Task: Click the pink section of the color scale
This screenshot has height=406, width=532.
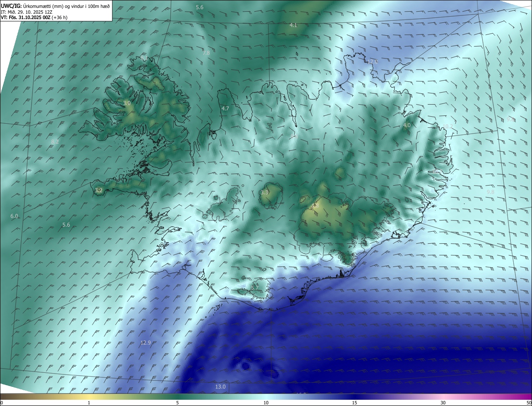Action: [443, 396]
